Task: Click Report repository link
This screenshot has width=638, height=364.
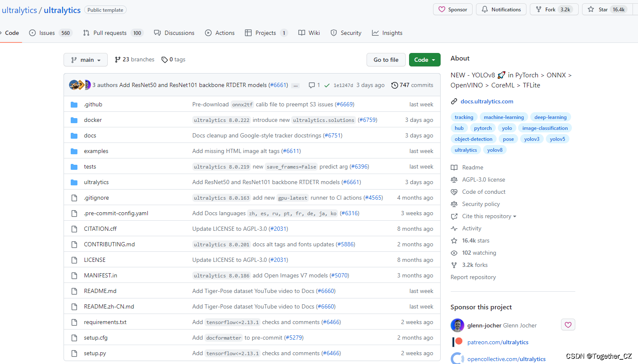Action: tap(473, 277)
